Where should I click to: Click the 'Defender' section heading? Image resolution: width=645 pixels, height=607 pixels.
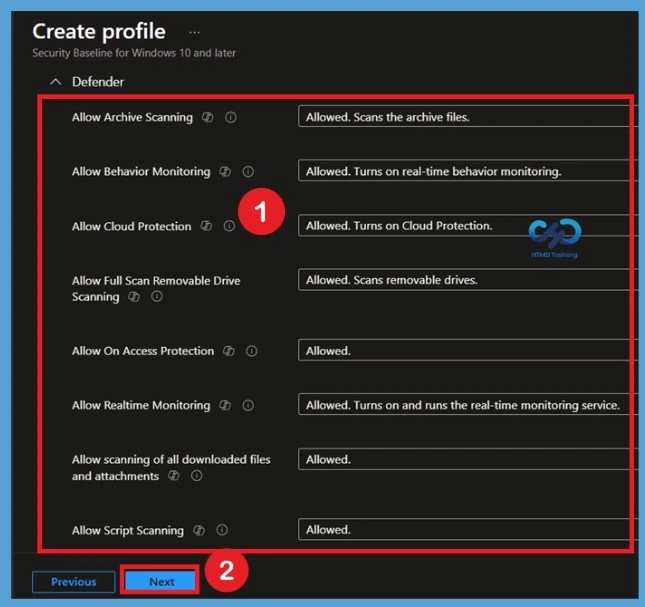pyautogui.click(x=98, y=82)
